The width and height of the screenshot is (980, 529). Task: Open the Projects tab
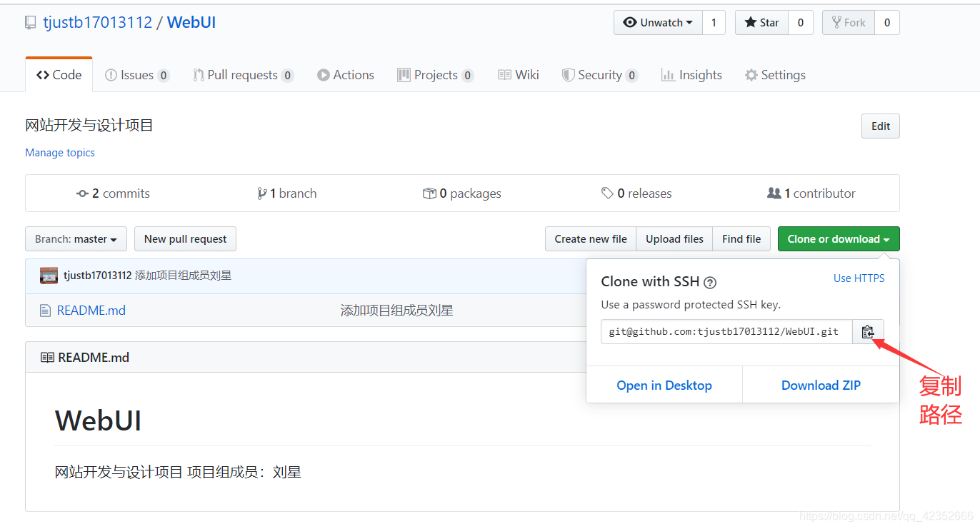click(436, 75)
